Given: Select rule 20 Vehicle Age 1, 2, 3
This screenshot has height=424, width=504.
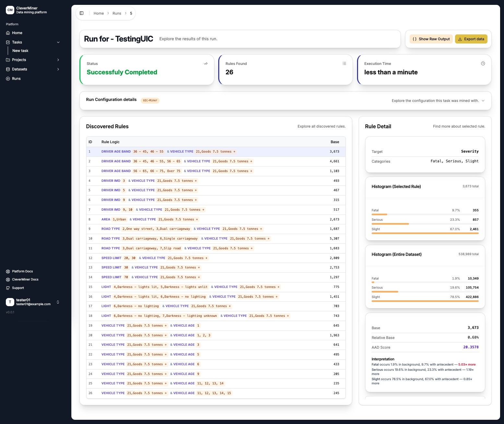Looking at the screenshot, I should click(216, 335).
